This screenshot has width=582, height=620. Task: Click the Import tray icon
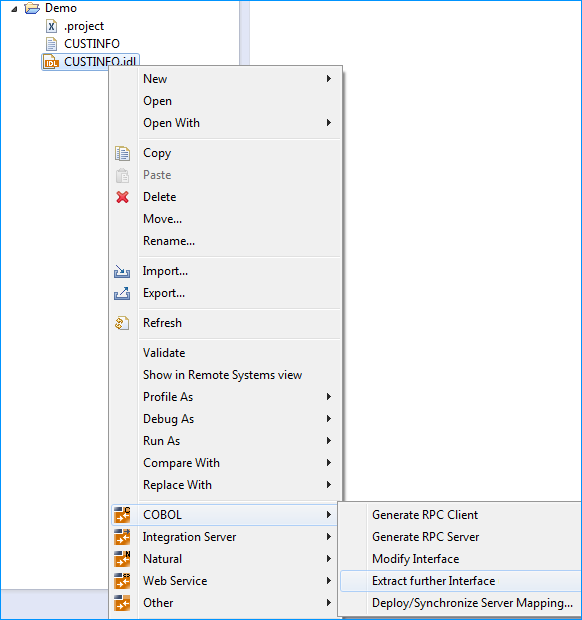click(x=122, y=272)
